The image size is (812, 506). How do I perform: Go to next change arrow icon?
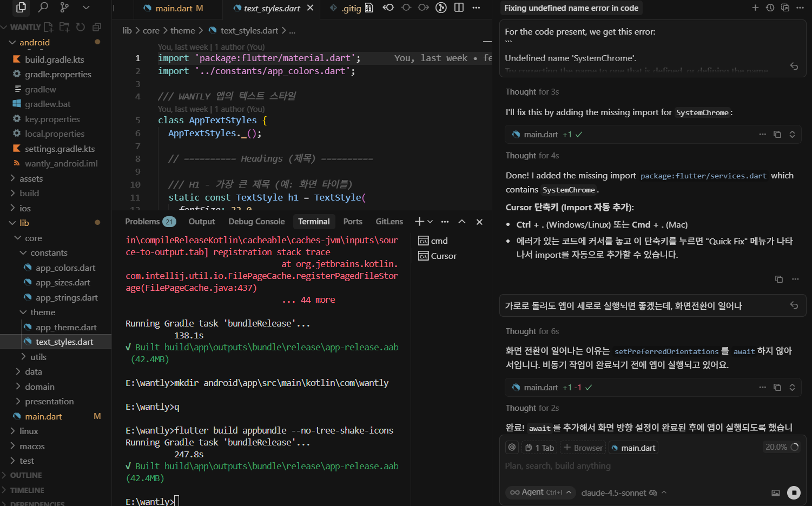tap(424, 8)
